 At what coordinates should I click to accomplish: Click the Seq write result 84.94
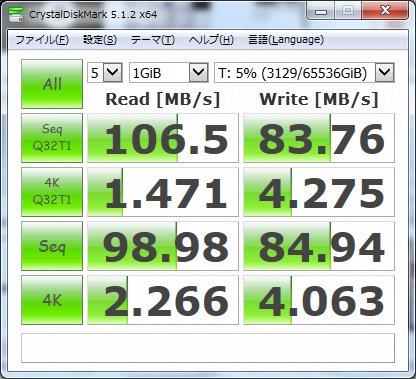(319, 246)
